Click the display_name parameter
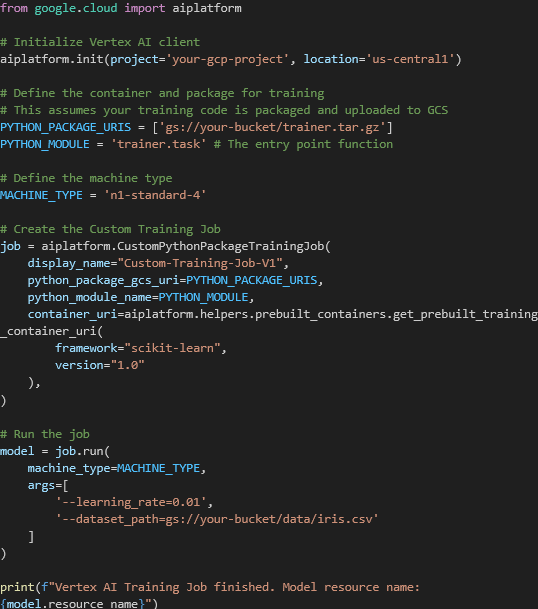Screen dimensions: 538x609 [69, 263]
